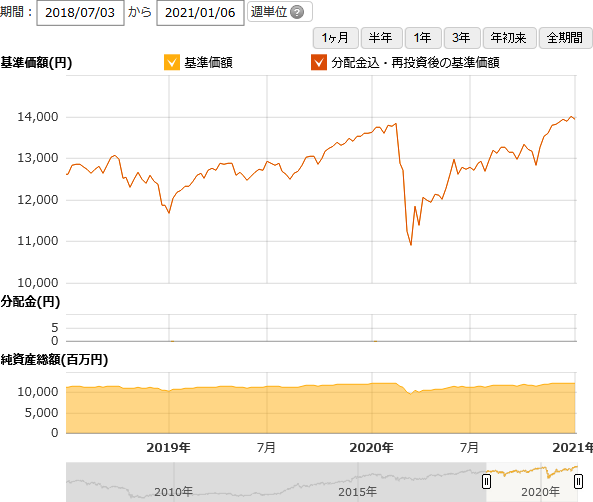Click the 週単位 help question mark icon
Screen dimensions: 593x502
297,12
